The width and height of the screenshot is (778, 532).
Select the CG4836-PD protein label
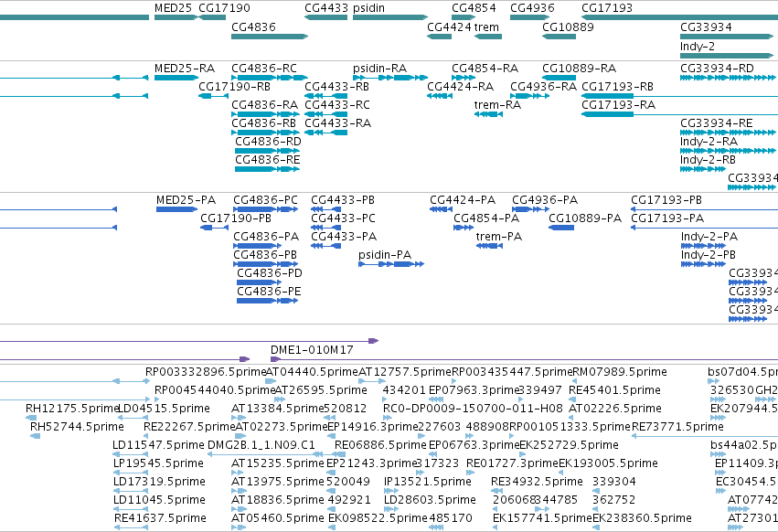point(270,273)
